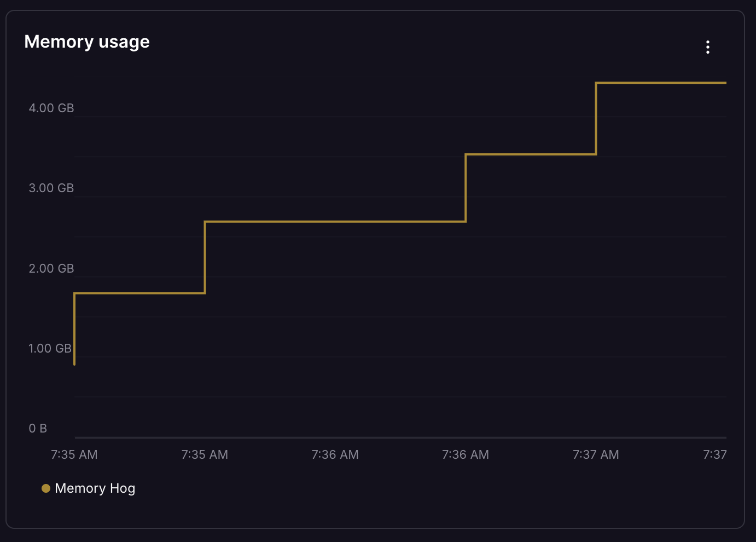Toggle the Memory Hog legend entry
Image resolution: width=756 pixels, height=542 pixels.
tap(89, 488)
